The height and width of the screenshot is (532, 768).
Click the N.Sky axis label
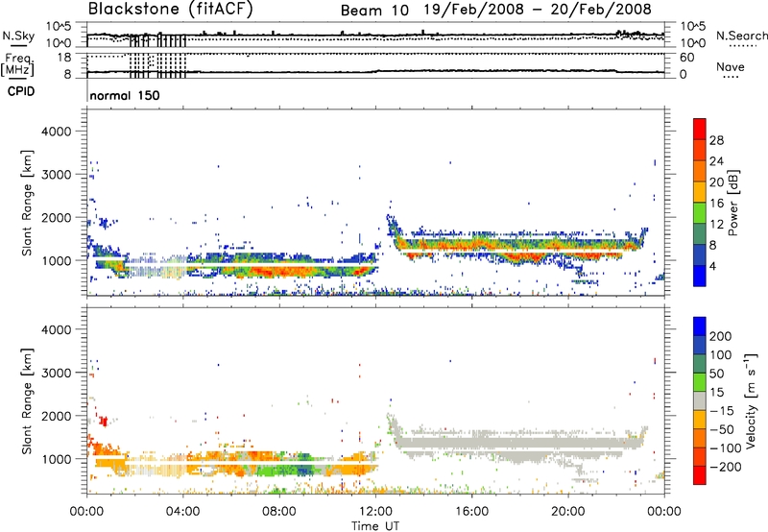18,36
